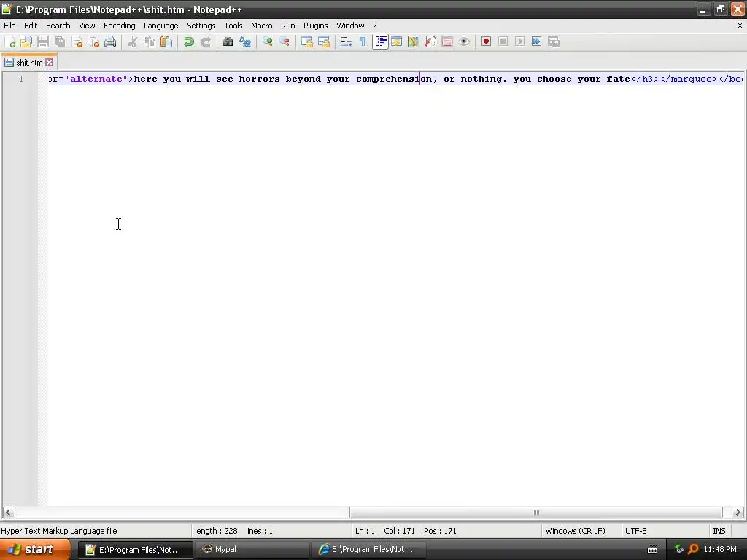Save the file with the floppy icon

[x=43, y=42]
